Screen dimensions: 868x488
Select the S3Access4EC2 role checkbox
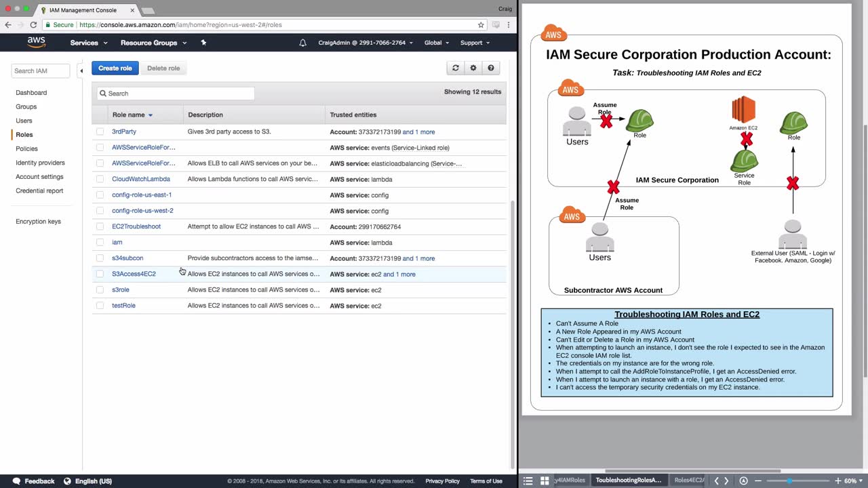click(x=100, y=274)
